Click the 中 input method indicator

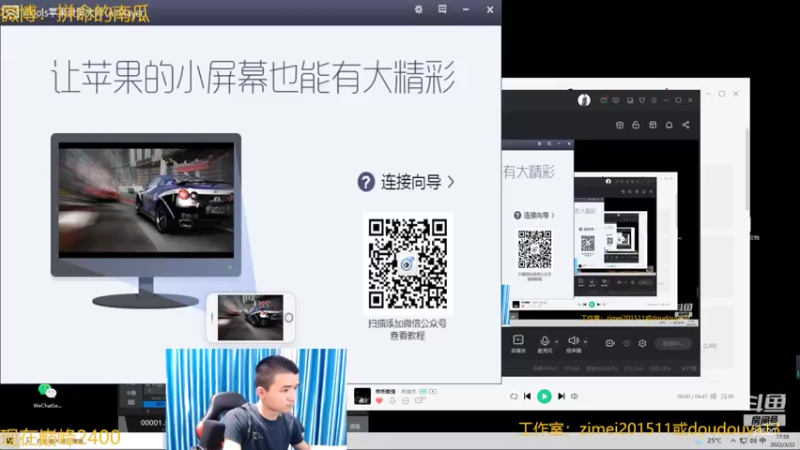(x=763, y=440)
